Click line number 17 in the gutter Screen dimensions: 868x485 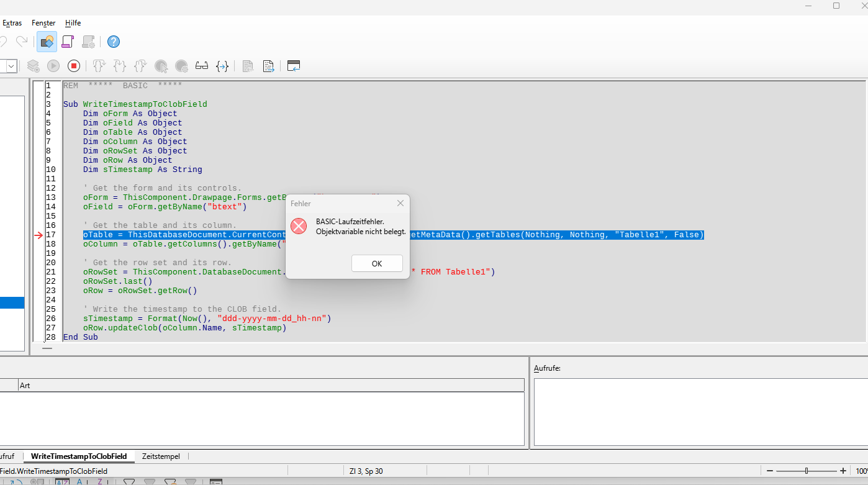point(51,235)
